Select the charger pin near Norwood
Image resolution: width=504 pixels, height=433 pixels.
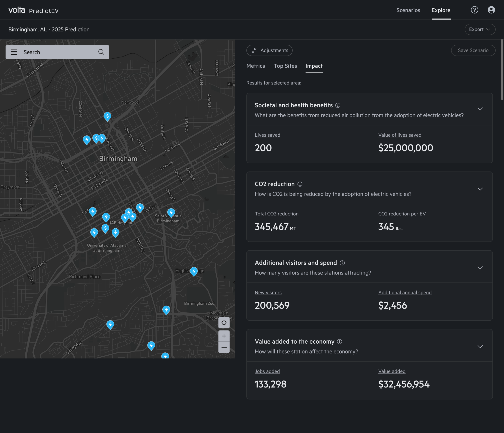[107, 117]
